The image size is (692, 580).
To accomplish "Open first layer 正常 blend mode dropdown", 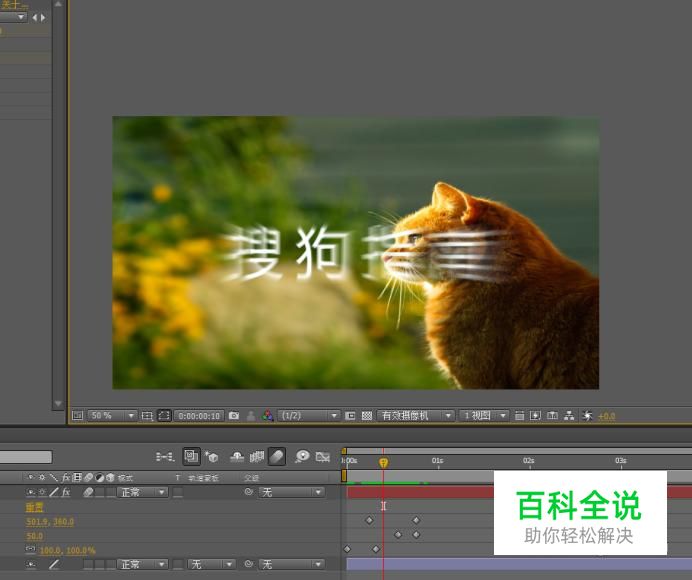I will point(143,492).
